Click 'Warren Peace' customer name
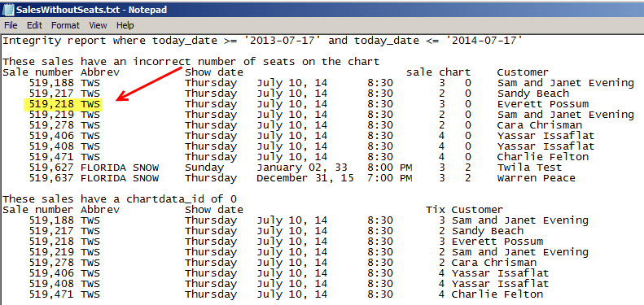The image size is (644, 305). (536, 178)
